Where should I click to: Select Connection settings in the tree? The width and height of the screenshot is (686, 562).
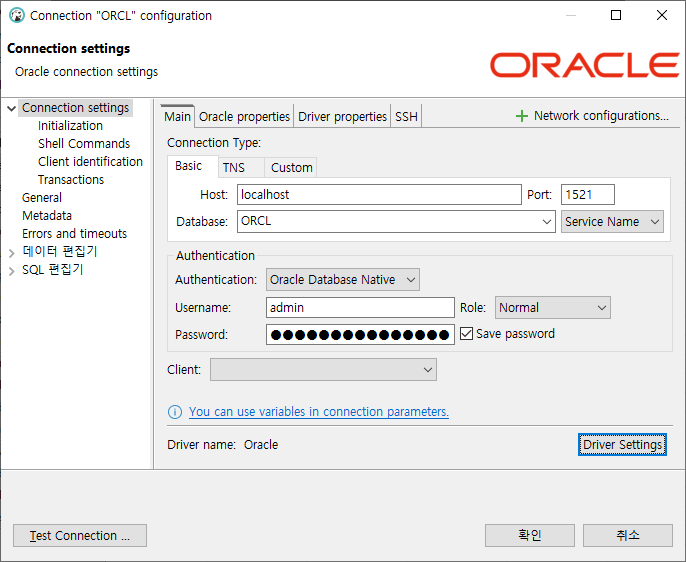(76, 108)
